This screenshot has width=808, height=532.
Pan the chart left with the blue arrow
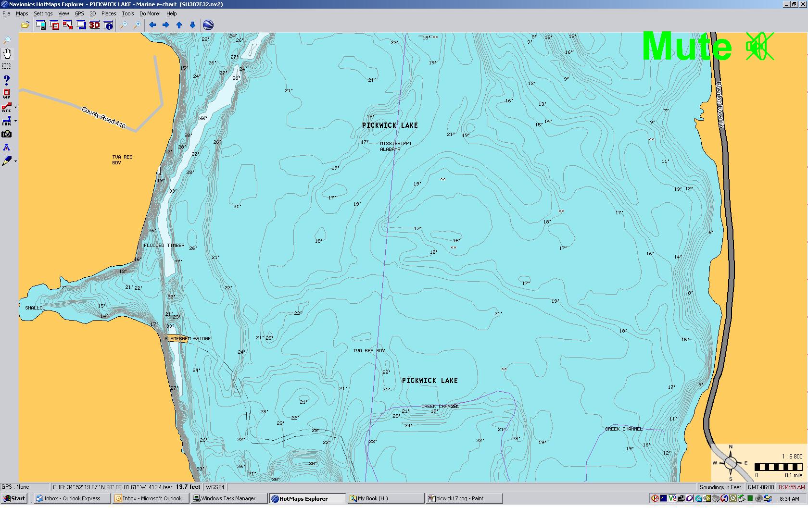tap(152, 25)
